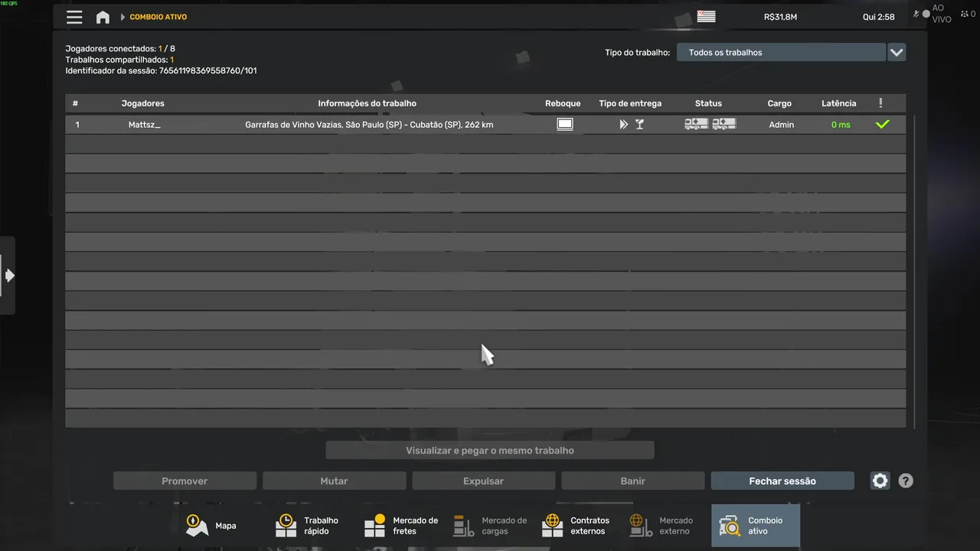Open session settings gear icon
The width and height of the screenshot is (980, 551).
[880, 481]
